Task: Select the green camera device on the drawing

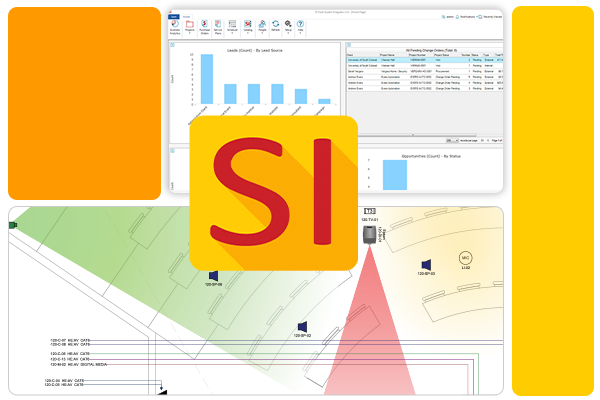Action: tap(13, 225)
